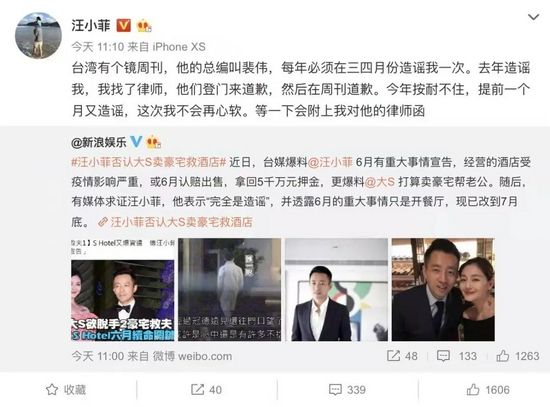Click the crown icon next to 新浪娱乐
The image size is (550, 407).
(154, 142)
